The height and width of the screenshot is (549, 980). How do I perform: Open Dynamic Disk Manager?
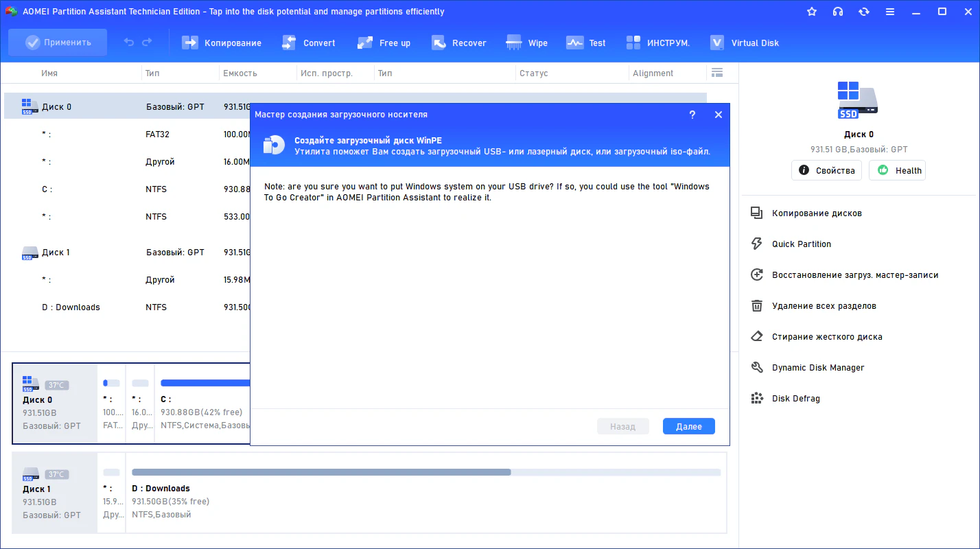click(817, 367)
